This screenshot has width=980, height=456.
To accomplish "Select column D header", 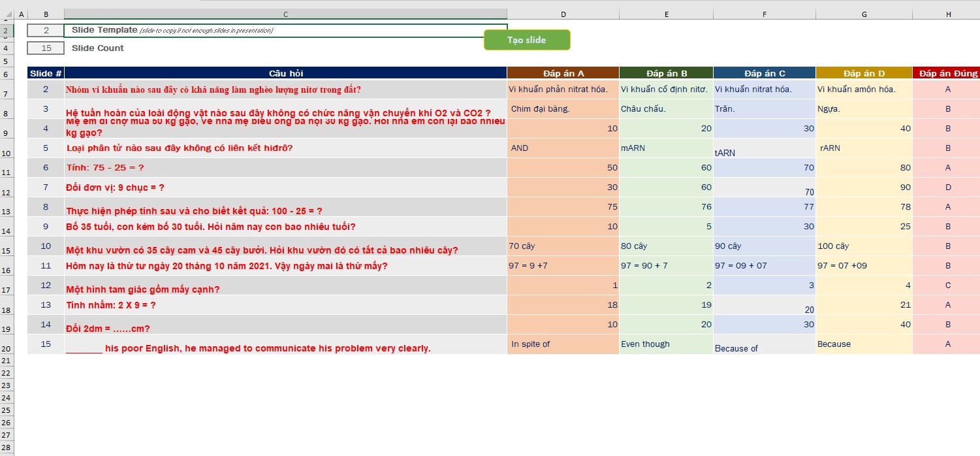I will (x=563, y=14).
